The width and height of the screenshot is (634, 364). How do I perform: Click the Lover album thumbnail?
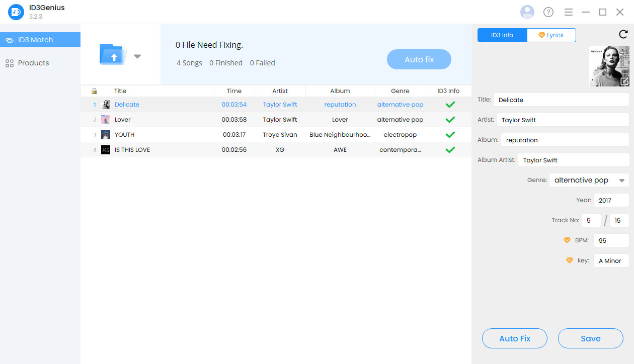pos(106,120)
